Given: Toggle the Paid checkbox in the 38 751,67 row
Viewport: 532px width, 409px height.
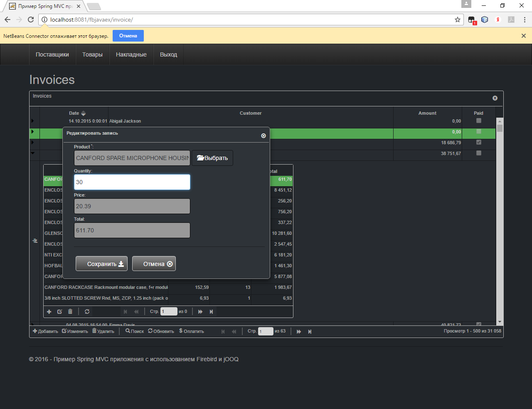Looking at the screenshot, I should click(x=479, y=153).
